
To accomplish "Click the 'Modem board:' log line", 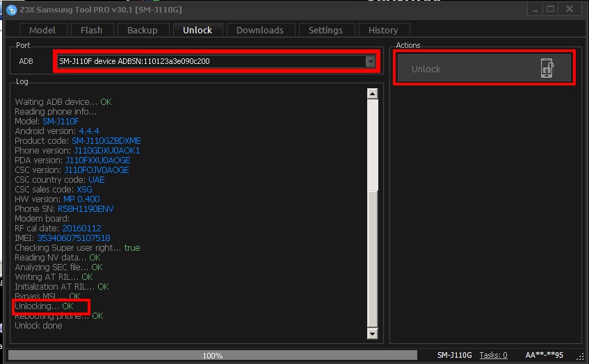I will pyautogui.click(x=42, y=218).
